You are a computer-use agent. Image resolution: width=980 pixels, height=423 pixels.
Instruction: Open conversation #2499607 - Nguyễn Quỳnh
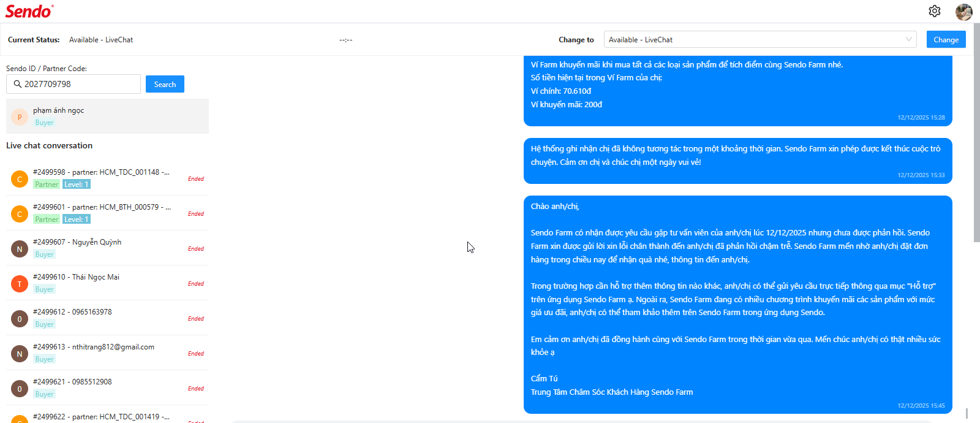tap(107, 248)
